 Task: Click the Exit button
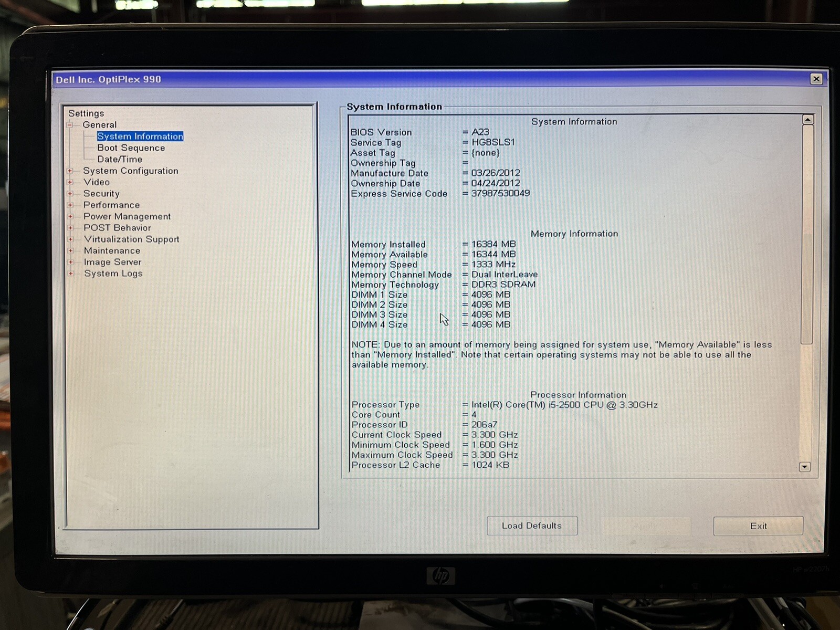(x=758, y=526)
